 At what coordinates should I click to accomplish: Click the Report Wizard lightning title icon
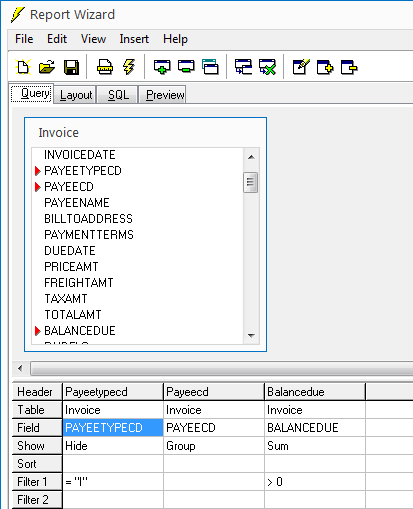pyautogui.click(x=17, y=15)
